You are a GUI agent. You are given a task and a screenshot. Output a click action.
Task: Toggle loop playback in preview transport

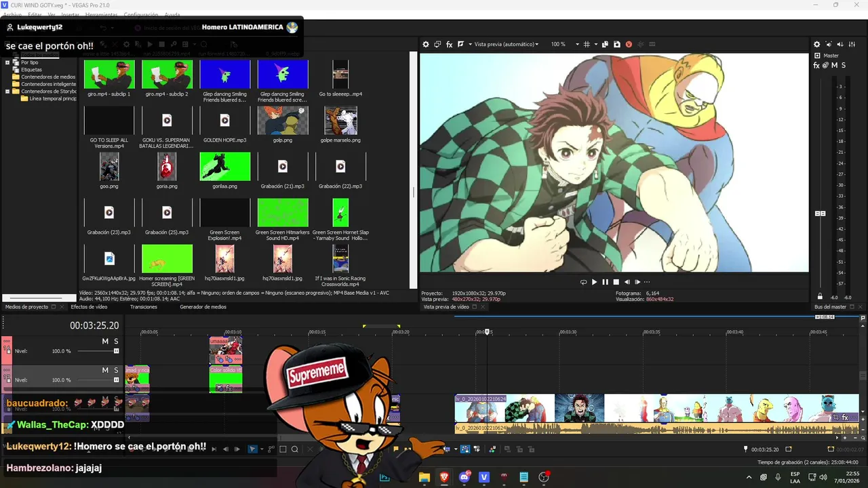point(583,282)
